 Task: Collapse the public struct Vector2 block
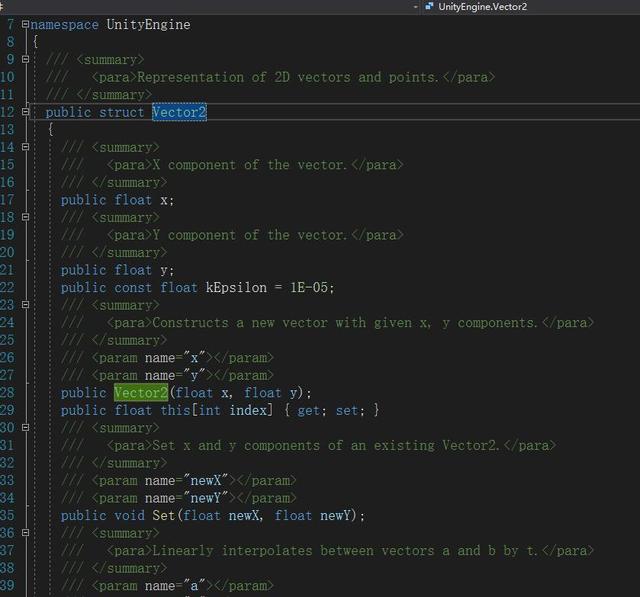(25, 111)
